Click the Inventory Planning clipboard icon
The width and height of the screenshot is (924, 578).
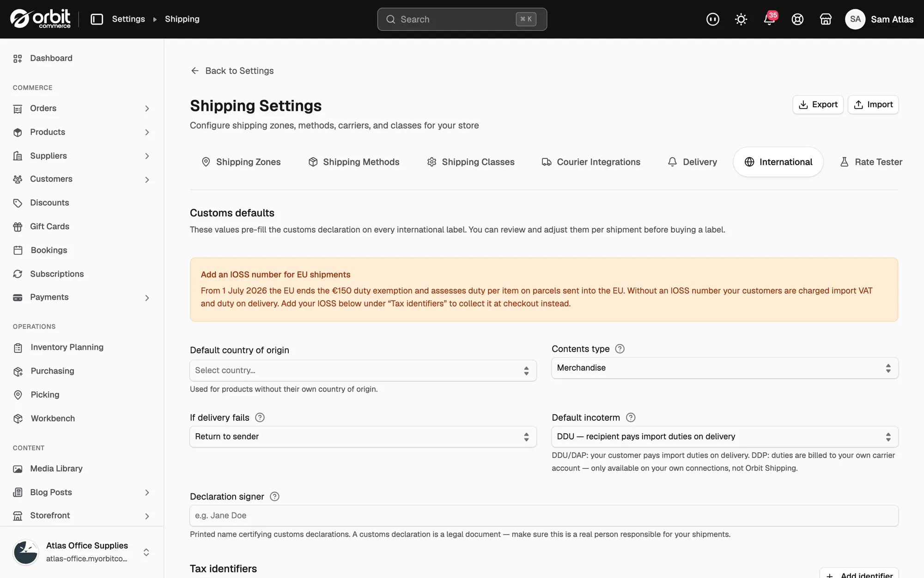18,348
